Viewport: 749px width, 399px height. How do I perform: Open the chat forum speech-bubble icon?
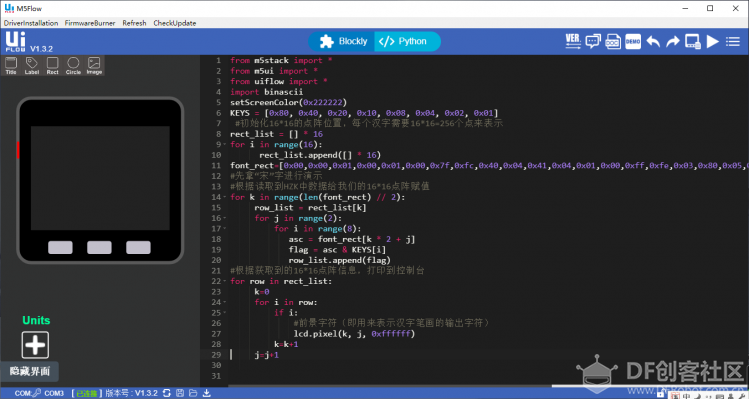pyautogui.click(x=593, y=41)
